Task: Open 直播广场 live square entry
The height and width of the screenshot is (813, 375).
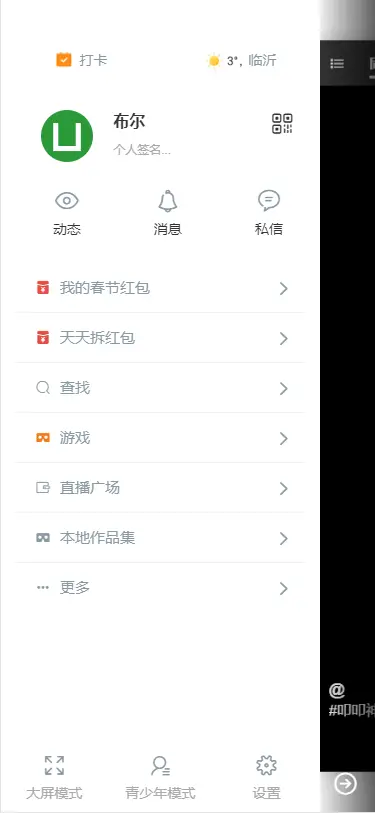Action: coord(160,488)
